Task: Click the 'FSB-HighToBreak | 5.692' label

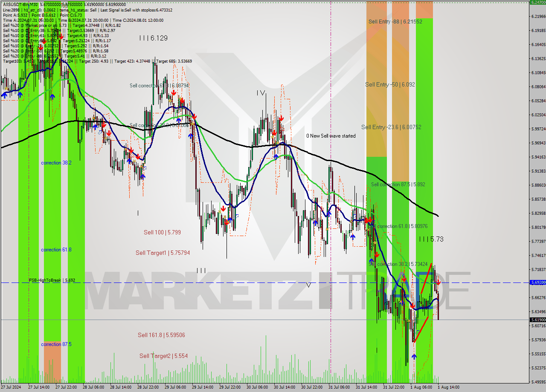Action: click(52, 280)
